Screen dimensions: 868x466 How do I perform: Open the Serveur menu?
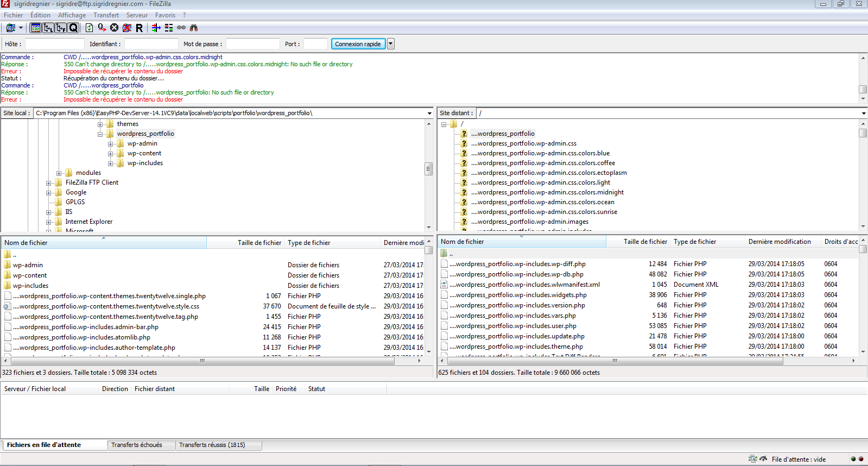click(137, 15)
